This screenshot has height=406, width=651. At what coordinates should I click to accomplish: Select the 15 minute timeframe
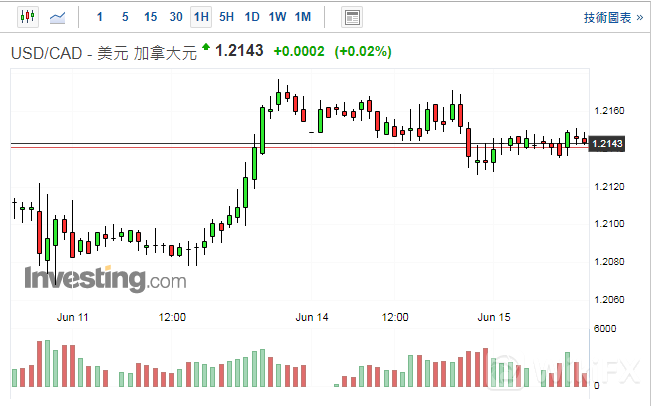click(x=150, y=17)
